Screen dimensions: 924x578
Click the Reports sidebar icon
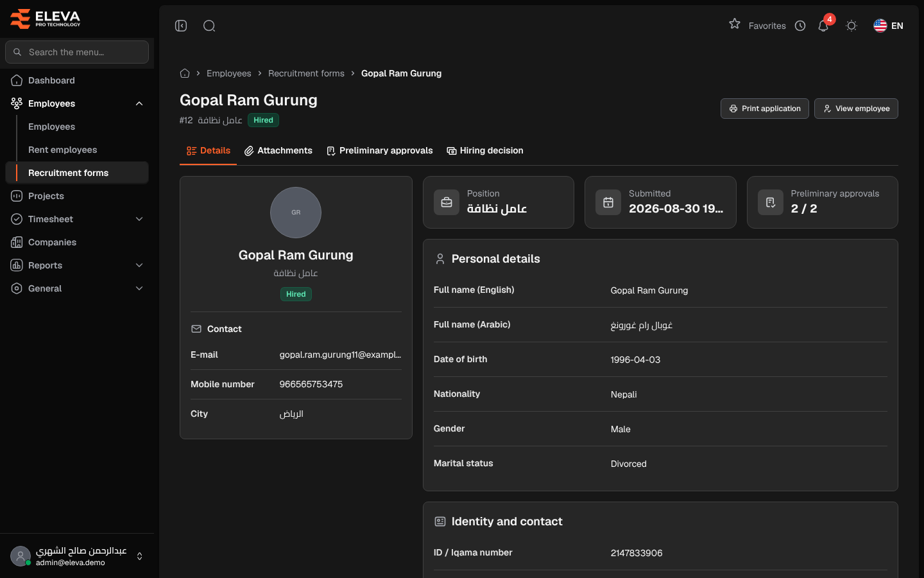[17, 265]
